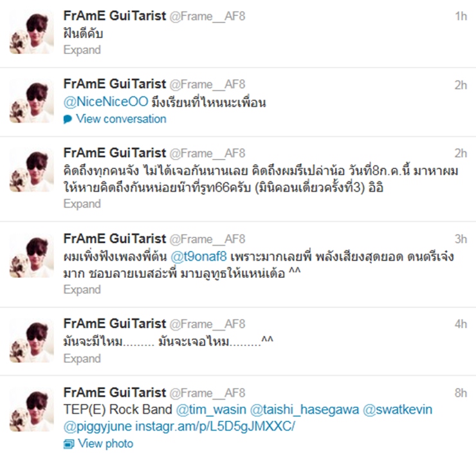Image resolution: width=476 pixels, height=460 pixels.
Task: Expand the 4h tweet
Action: [82, 358]
